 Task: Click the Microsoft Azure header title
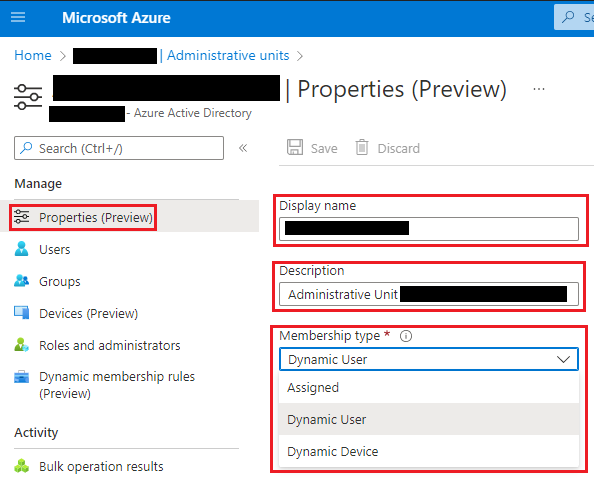click(116, 18)
